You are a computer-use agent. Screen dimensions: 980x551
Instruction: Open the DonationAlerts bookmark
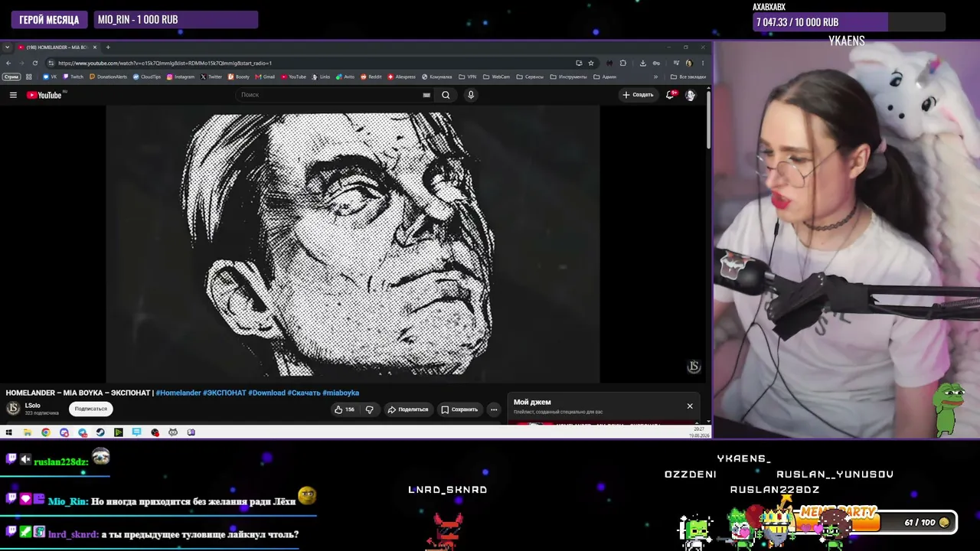coord(108,77)
